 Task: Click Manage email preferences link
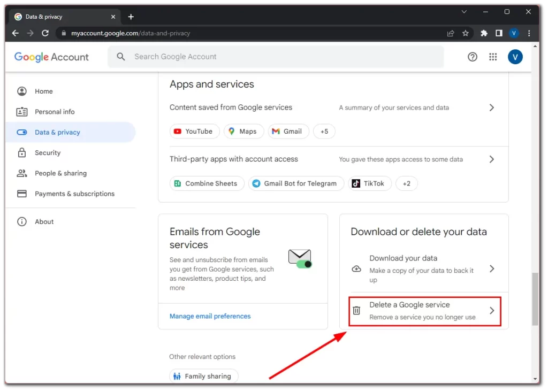(210, 316)
